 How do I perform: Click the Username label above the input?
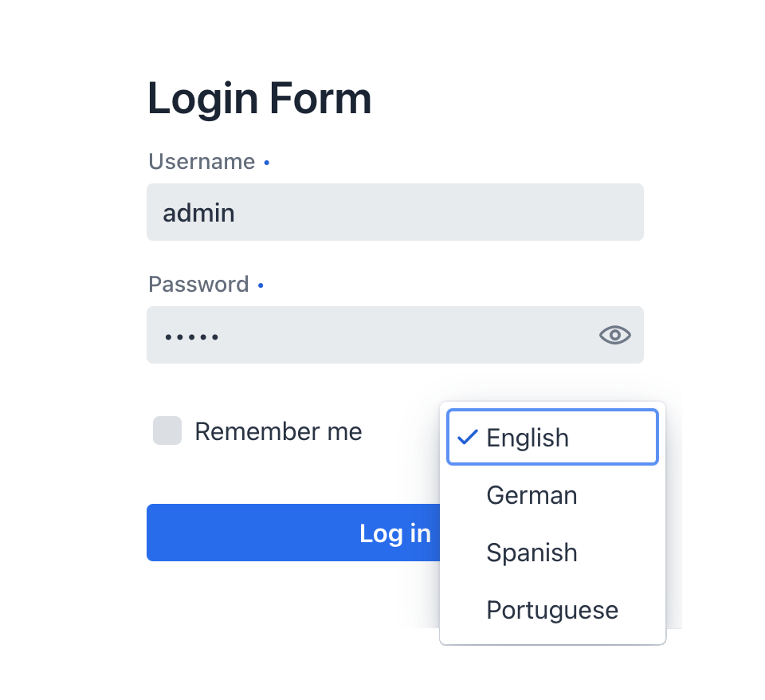(x=202, y=161)
